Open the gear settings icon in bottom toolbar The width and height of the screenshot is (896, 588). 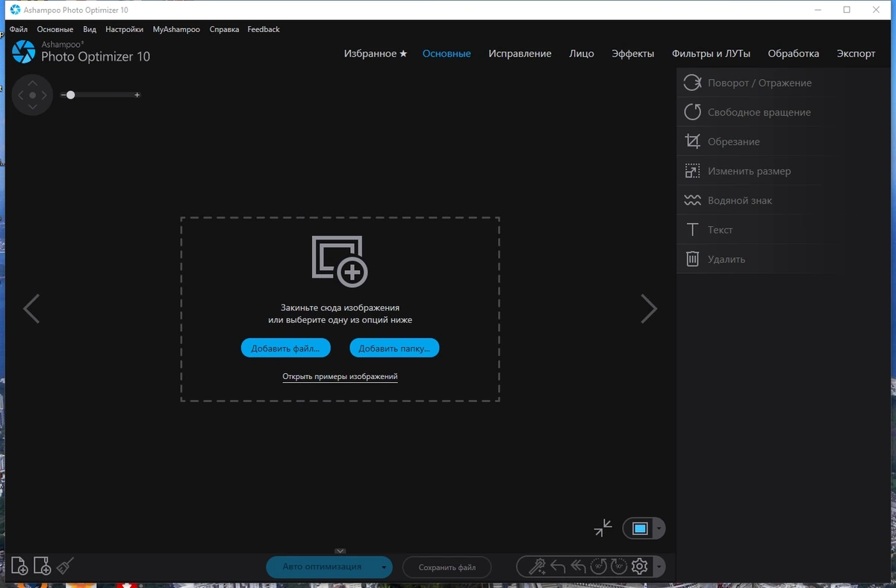(639, 566)
